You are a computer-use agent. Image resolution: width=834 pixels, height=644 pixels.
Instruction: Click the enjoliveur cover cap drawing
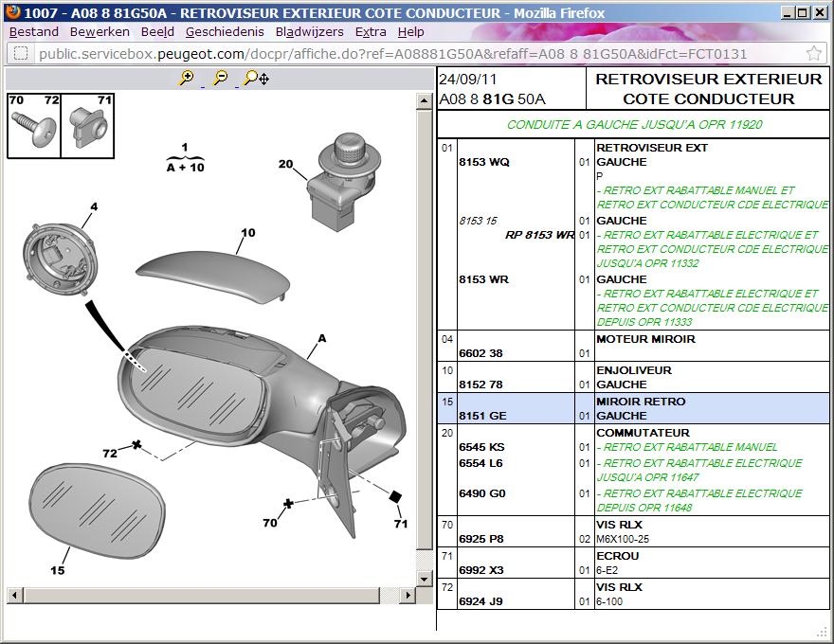point(212,277)
